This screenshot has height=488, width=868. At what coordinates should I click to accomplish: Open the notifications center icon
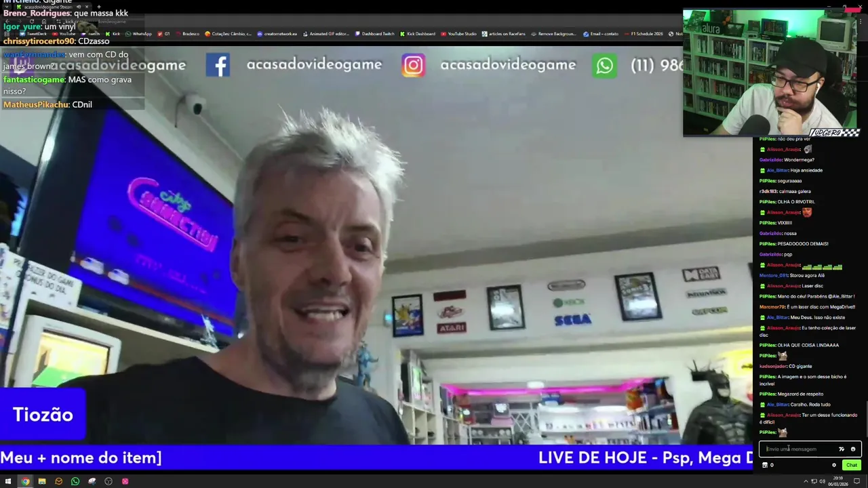(x=856, y=481)
